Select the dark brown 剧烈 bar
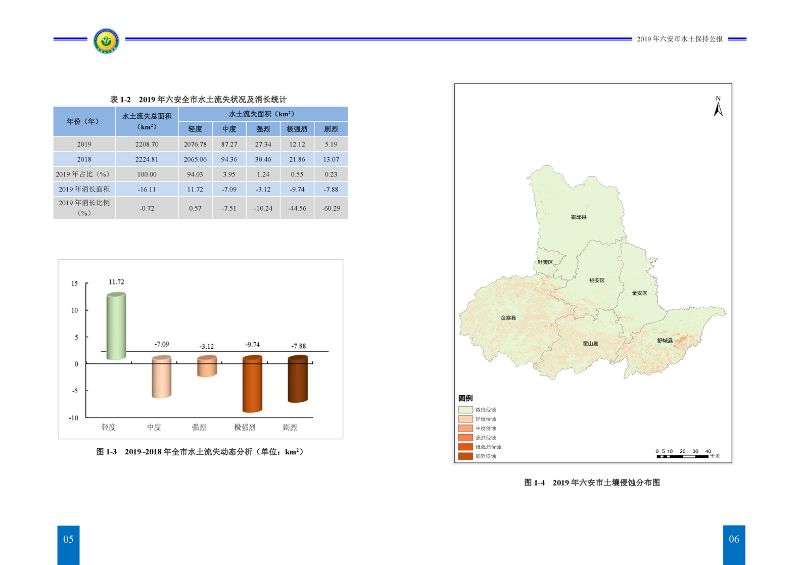Screen dimensions: 800x565 [298, 378]
